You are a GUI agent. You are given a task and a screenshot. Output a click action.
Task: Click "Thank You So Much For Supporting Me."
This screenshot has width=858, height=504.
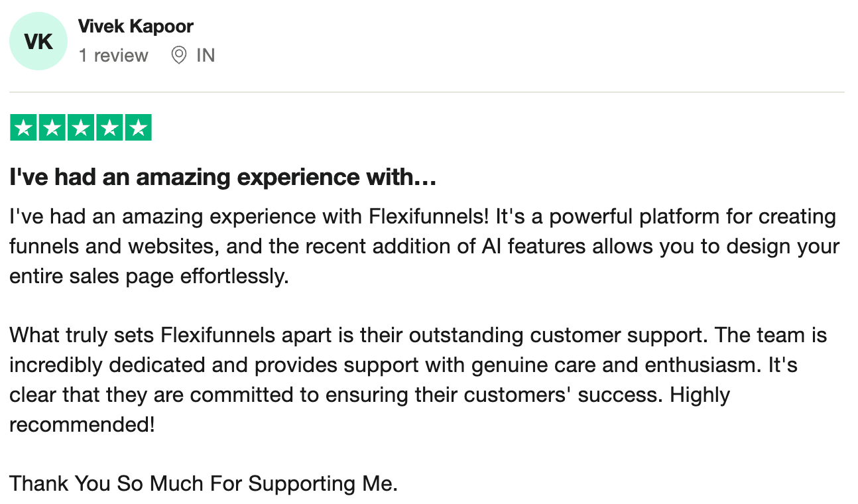[x=204, y=483]
